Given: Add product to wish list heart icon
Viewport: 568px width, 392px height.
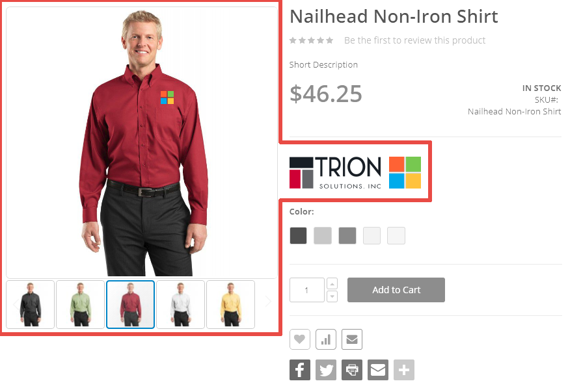Looking at the screenshot, I should click(299, 339).
